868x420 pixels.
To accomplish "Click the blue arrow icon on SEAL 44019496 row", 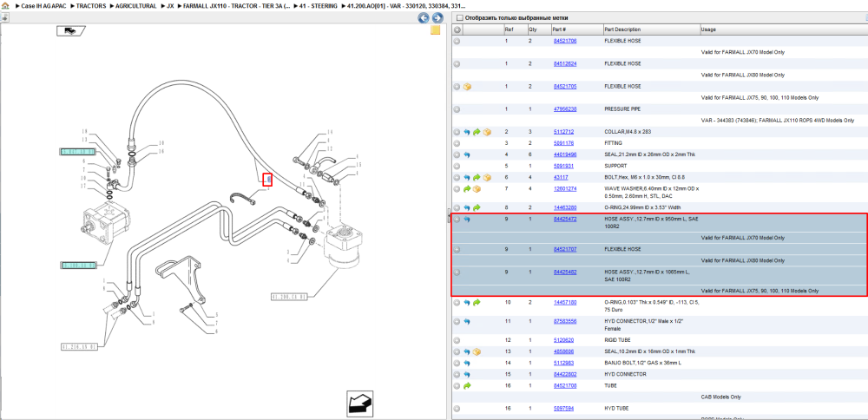I will [x=467, y=154].
